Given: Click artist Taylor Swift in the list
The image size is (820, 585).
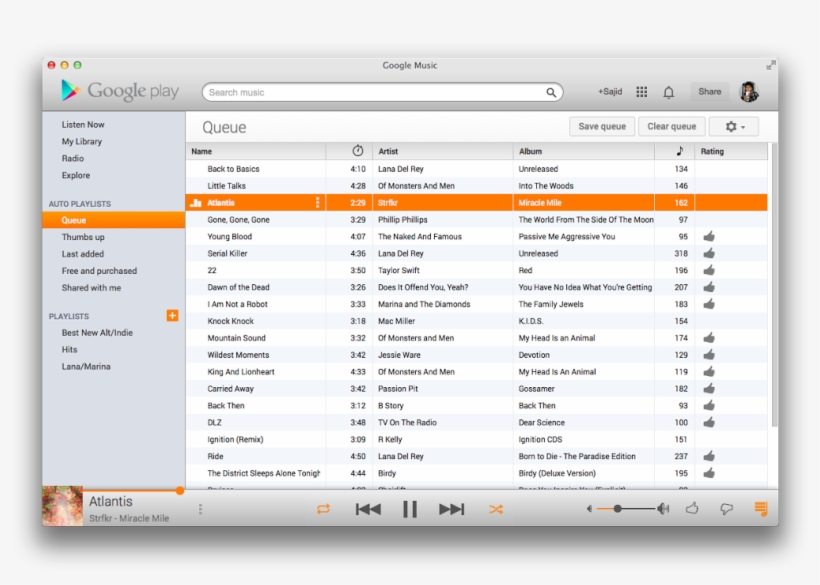Looking at the screenshot, I should (398, 270).
